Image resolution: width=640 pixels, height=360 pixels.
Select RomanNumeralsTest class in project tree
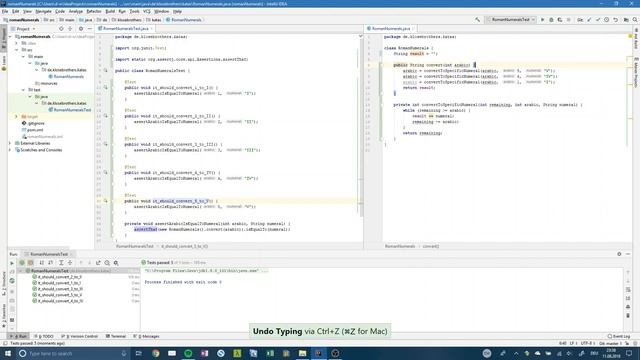(x=69, y=110)
